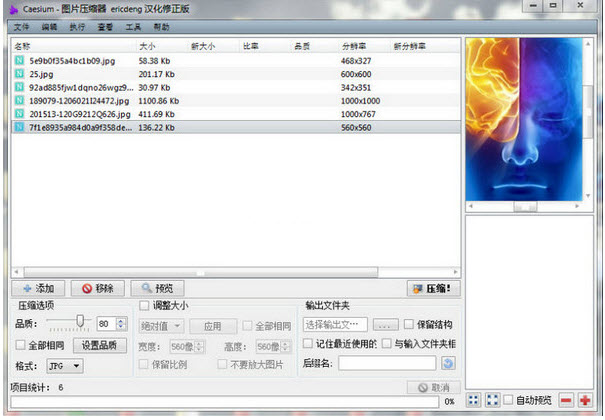
Task: Click the ... browse output folder button
Action: [387, 325]
